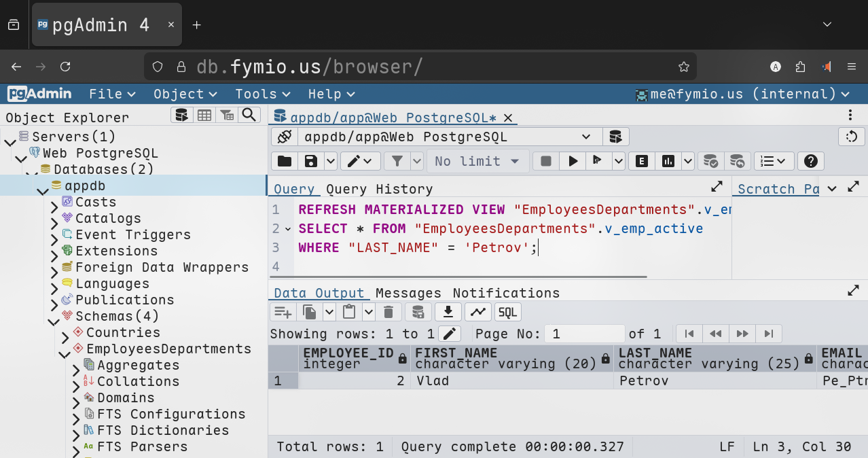Open the connection selector appdb/app@Web PostgreSQL dropdown

point(449,137)
